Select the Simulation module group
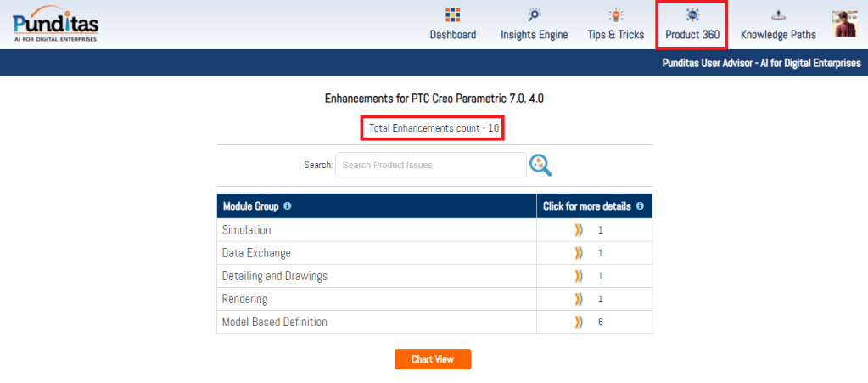Viewport: 868px width, 383px height. click(x=246, y=230)
